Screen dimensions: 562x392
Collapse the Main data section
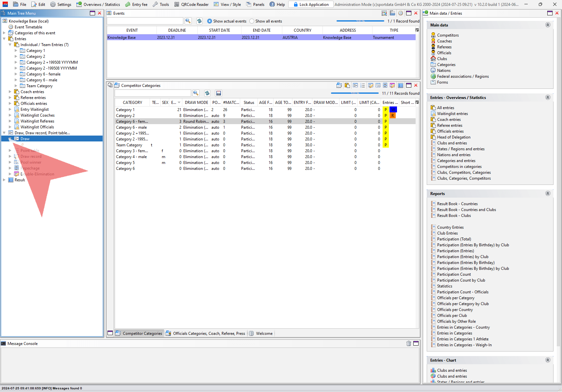click(x=548, y=25)
